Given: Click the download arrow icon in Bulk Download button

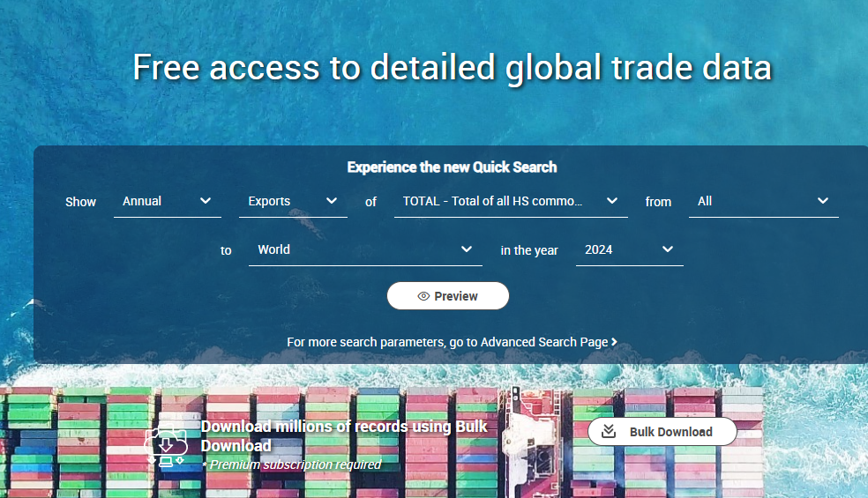Looking at the screenshot, I should 608,432.
